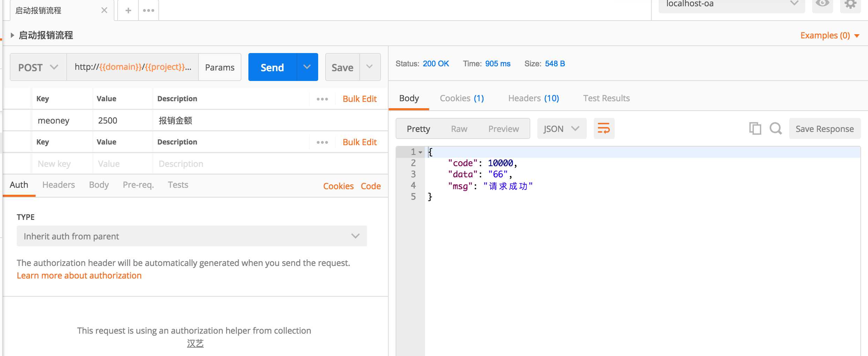Screen dimensions: 868x356
Task: Open auth TYPE Inherit auth from parent dropdown
Action: pos(192,236)
